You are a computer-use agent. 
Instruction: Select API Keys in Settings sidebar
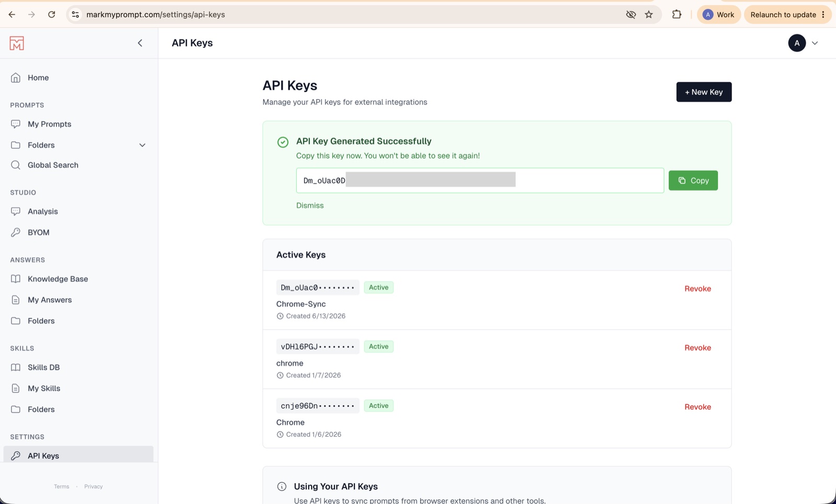[x=79, y=455]
